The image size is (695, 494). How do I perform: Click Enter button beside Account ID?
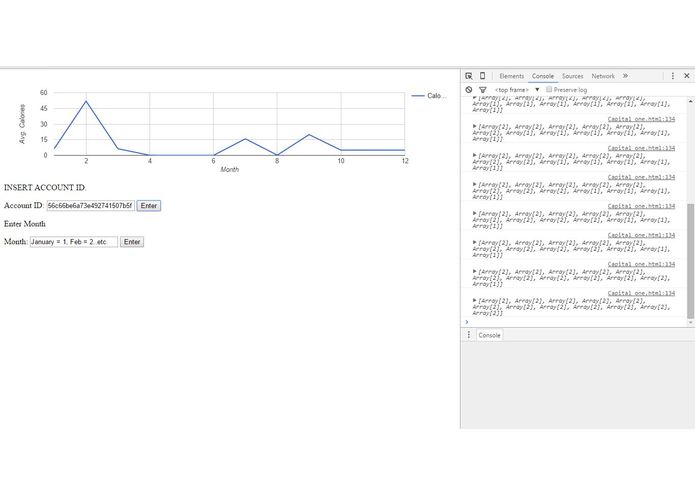[x=148, y=206]
